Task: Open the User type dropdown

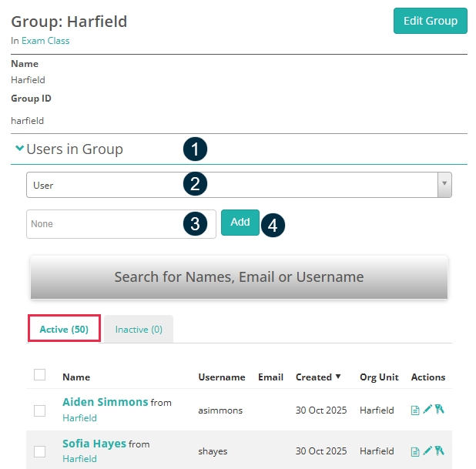Action: 239,185
